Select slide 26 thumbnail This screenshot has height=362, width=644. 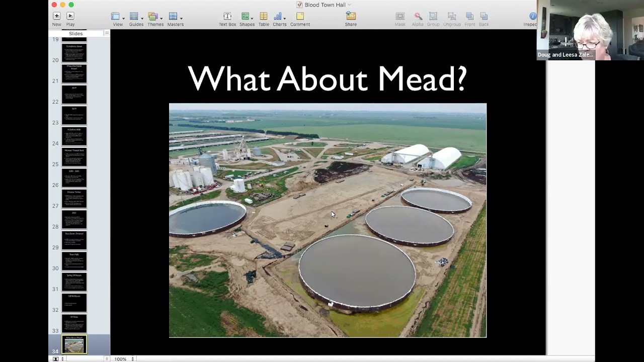pos(74,178)
